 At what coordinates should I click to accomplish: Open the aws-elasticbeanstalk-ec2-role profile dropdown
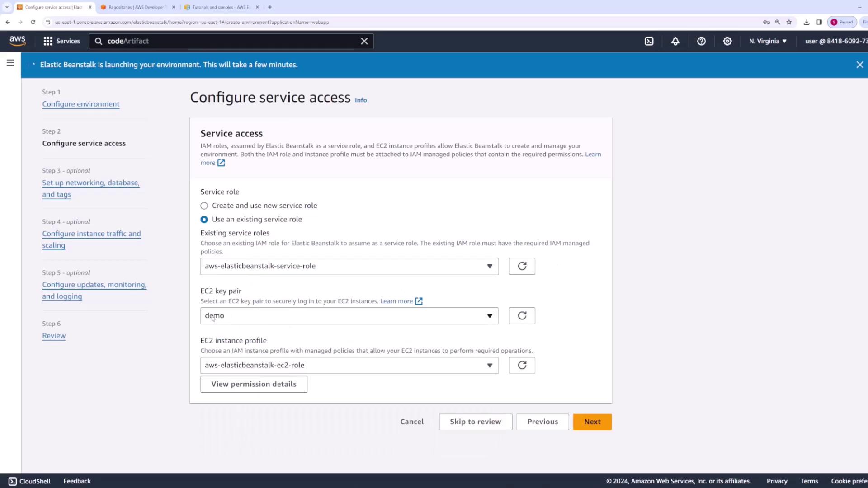pos(349,365)
